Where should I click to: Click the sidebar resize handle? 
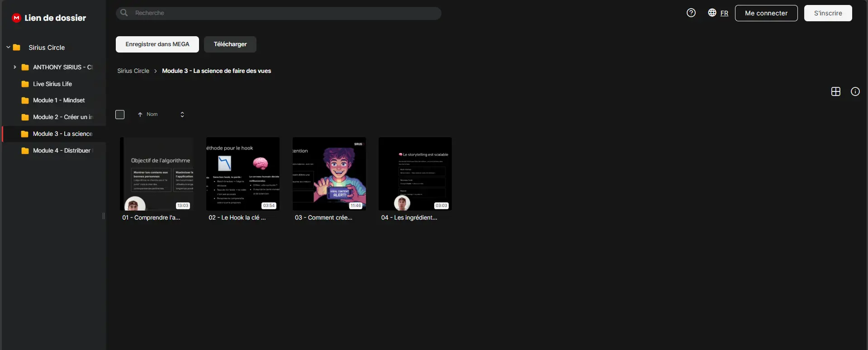[x=104, y=216]
